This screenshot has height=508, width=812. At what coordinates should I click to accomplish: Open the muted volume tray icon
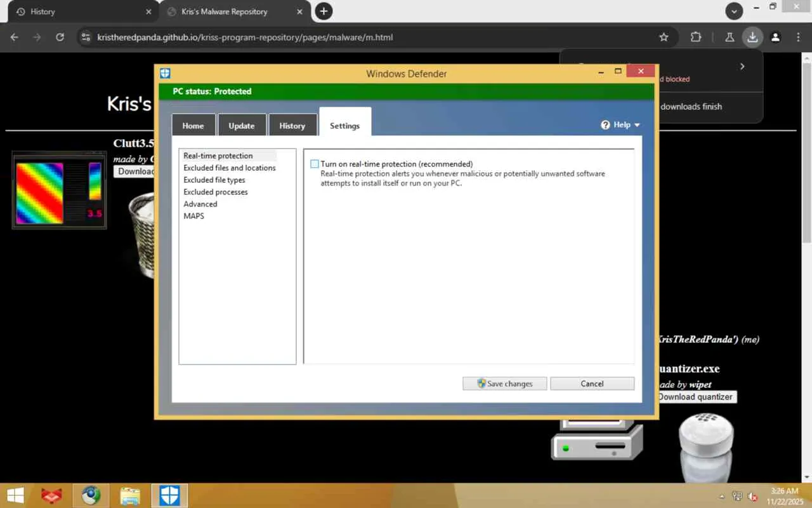pyautogui.click(x=753, y=496)
